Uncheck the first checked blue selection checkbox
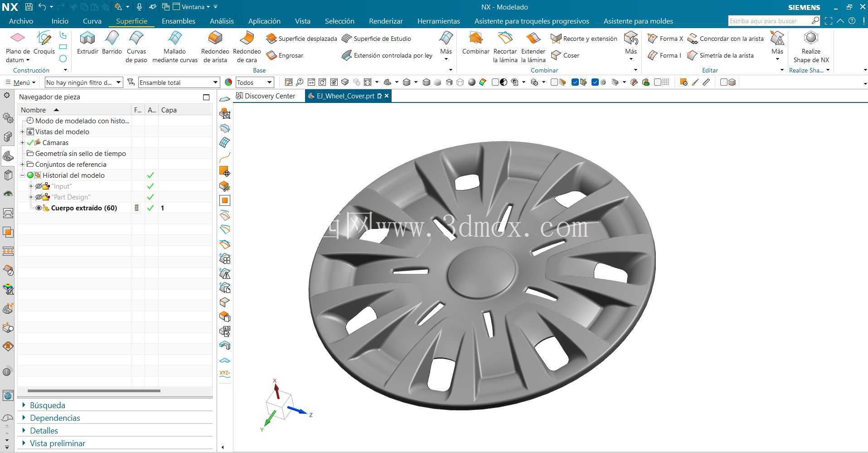 tap(575, 82)
